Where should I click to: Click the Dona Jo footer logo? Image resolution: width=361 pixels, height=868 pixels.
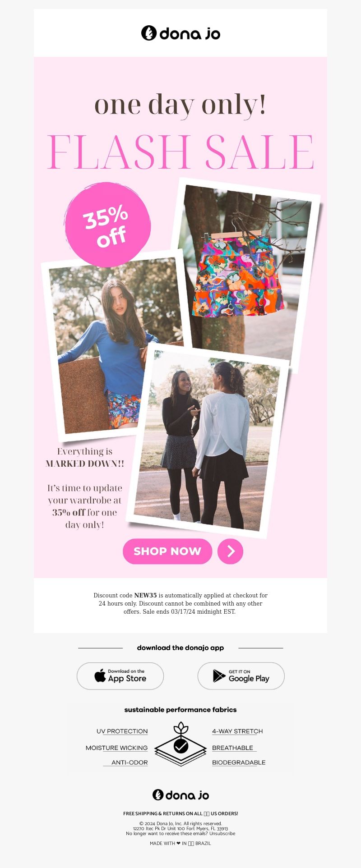pyautogui.click(x=180, y=795)
